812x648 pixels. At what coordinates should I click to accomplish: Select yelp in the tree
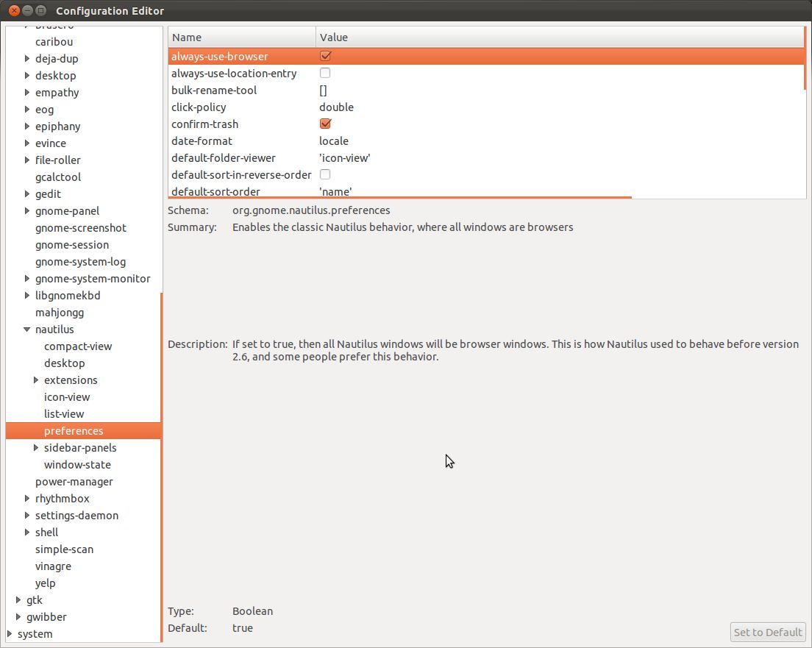pos(45,583)
